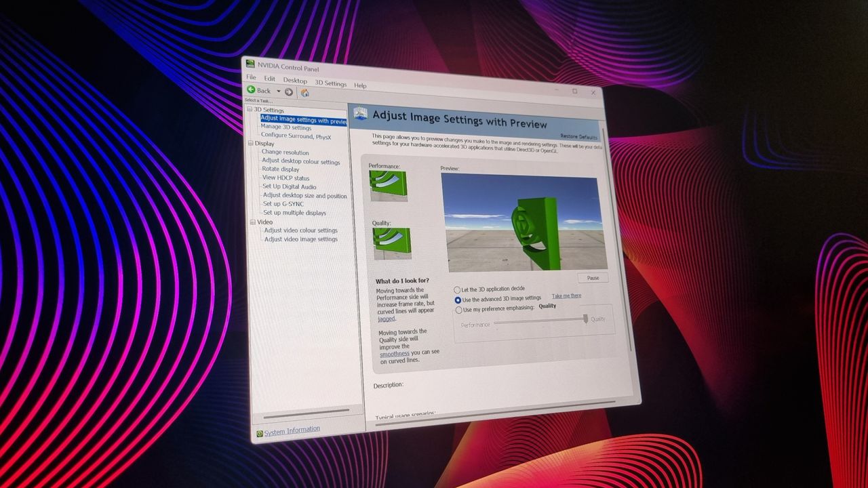Click the Take me there link
Viewport: 868px width, 488px height.
pos(566,296)
